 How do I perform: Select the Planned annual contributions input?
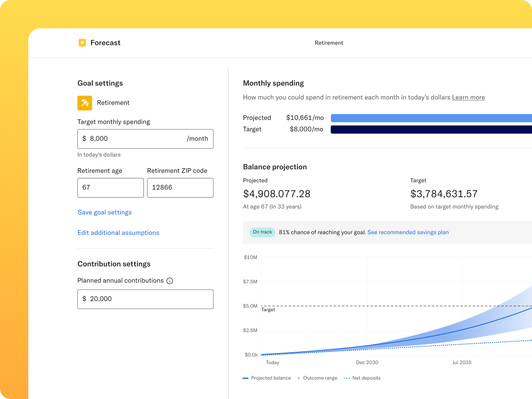(145, 299)
